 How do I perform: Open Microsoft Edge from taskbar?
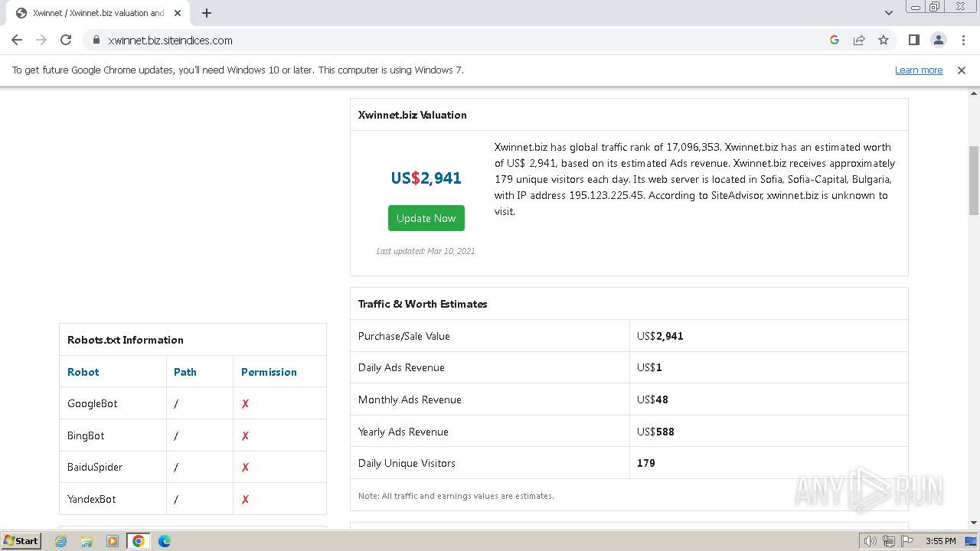coord(164,541)
